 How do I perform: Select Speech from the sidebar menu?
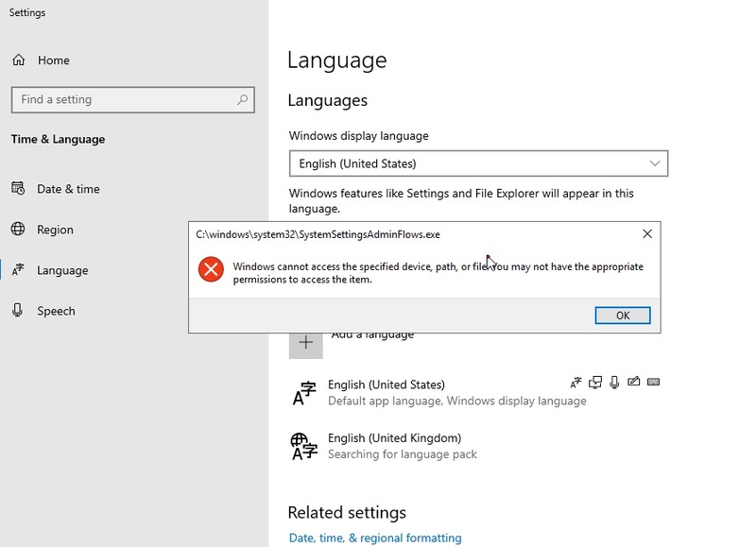56,310
